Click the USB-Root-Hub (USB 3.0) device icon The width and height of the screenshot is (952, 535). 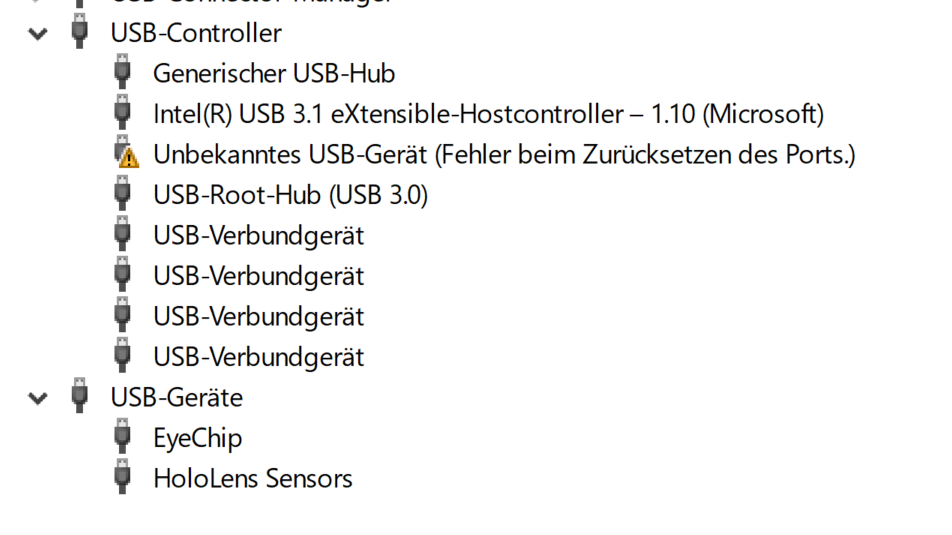click(x=123, y=195)
